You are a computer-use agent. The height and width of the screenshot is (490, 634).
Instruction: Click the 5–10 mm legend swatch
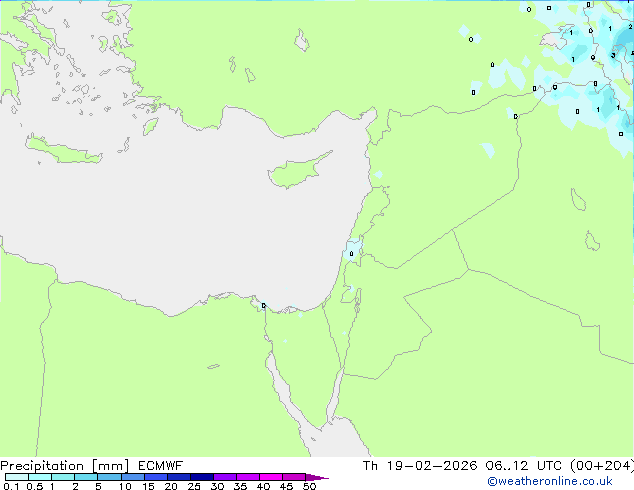point(110,477)
